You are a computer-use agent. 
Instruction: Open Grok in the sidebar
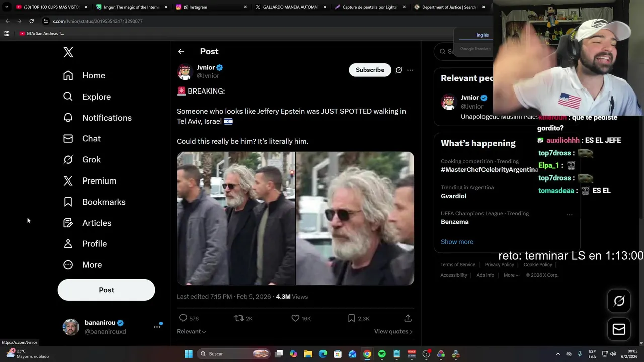point(82,160)
